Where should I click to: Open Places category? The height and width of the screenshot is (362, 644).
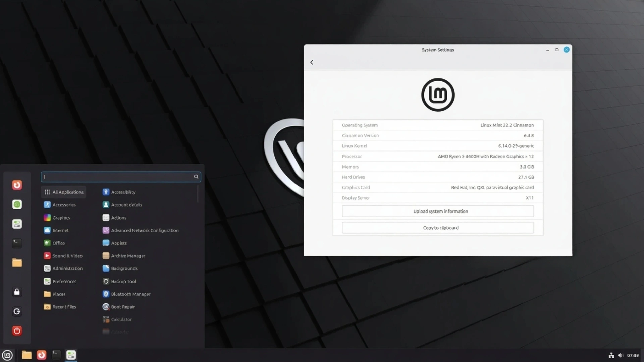pos(55,294)
